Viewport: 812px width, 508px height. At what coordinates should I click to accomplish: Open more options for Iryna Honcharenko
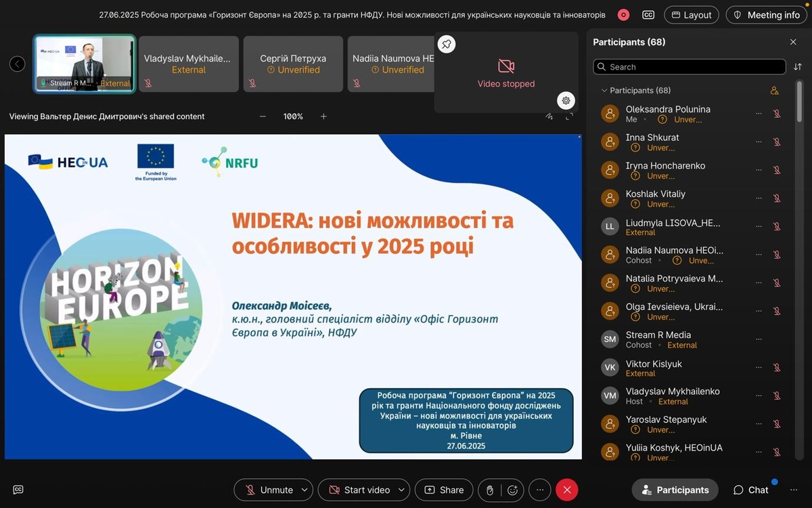[759, 170]
